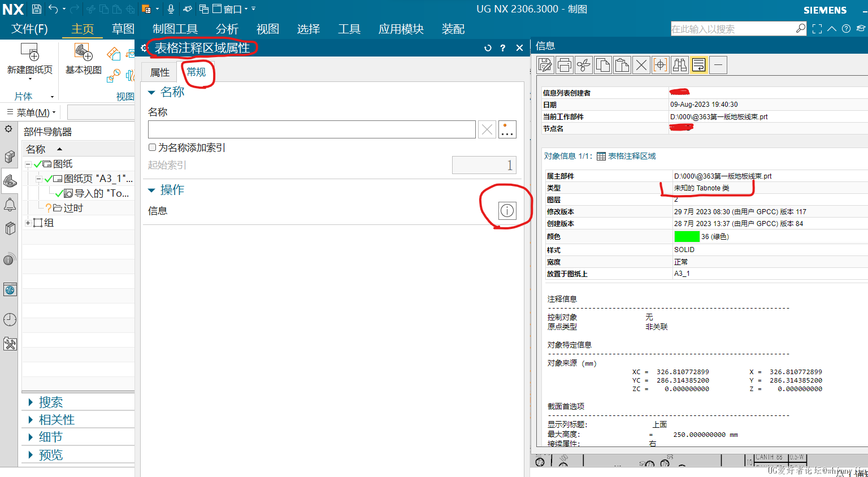The height and width of the screenshot is (477, 868).
Task: Open the 文件(F) menu
Action: 29,29
